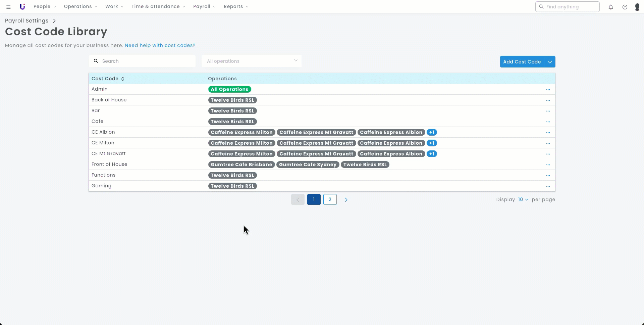
Task: Open the help question mark icon
Action: (x=625, y=7)
